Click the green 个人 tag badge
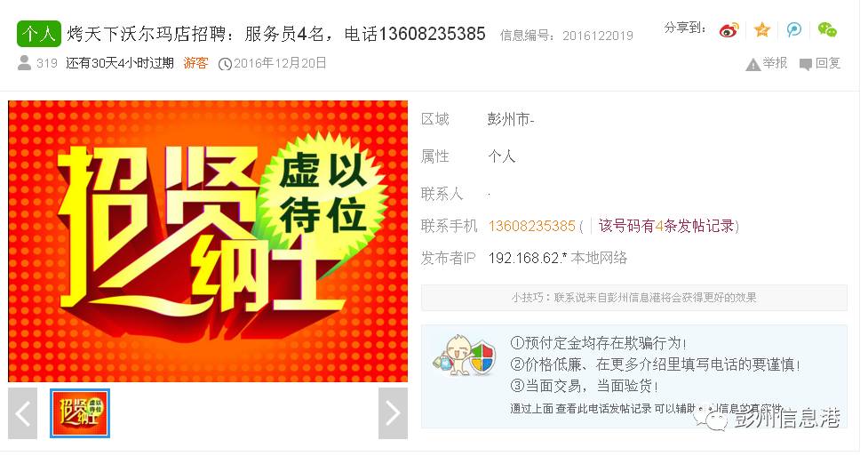868x456 pixels. (x=39, y=34)
